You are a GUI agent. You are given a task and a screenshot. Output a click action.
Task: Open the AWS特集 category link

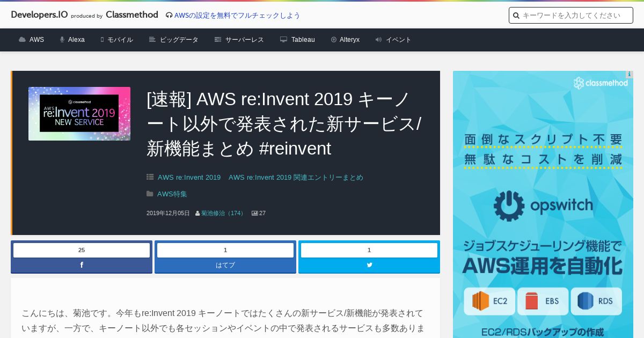point(172,194)
